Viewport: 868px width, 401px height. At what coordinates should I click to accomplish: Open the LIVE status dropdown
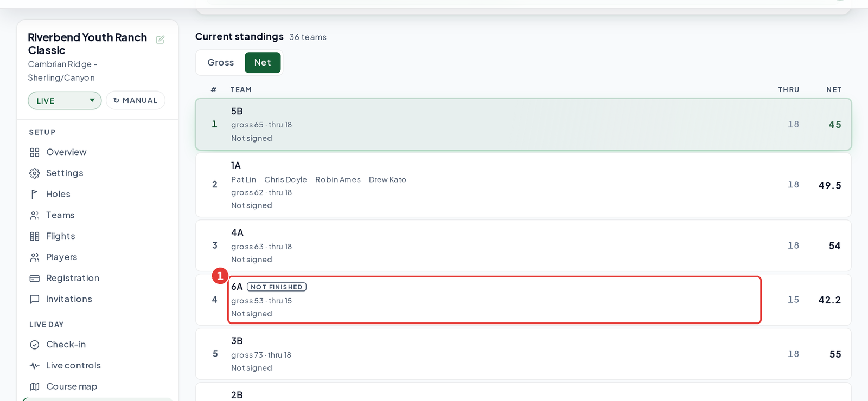point(65,100)
